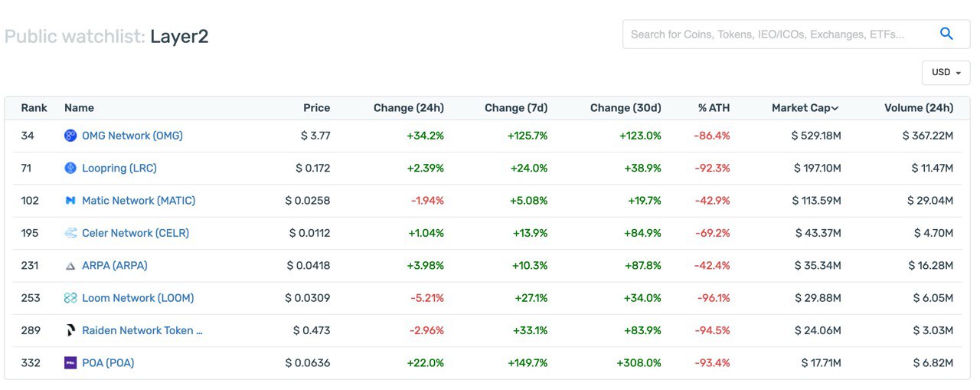Open the Matic Network (MATIC) link
The image size is (980, 390).
pos(139,201)
